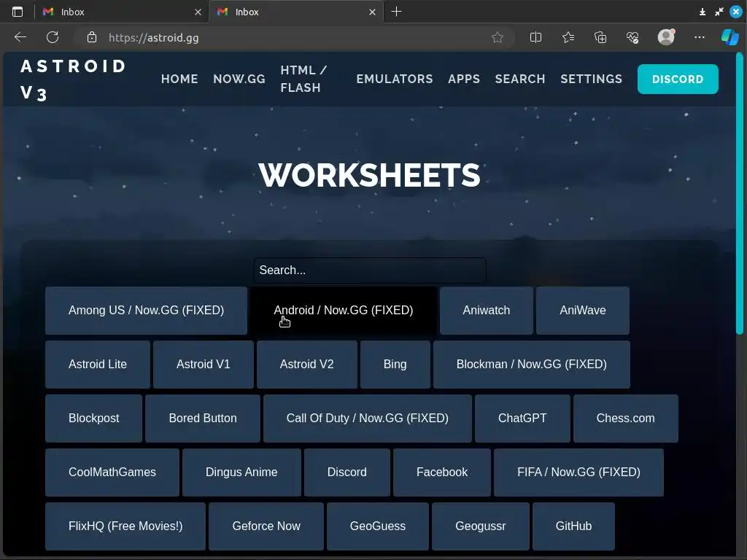Close the first Inbox tab
Image resolution: width=747 pixels, height=560 pixels.
click(x=198, y=12)
